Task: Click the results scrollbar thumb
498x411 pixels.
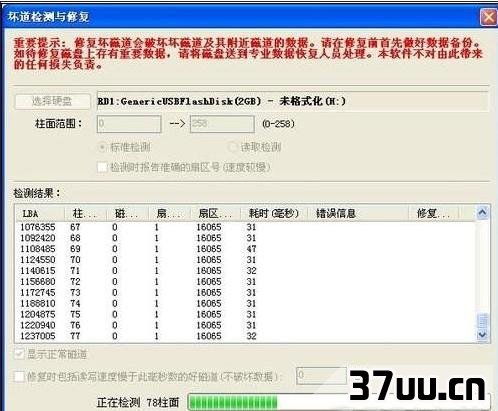Action: tap(482, 321)
